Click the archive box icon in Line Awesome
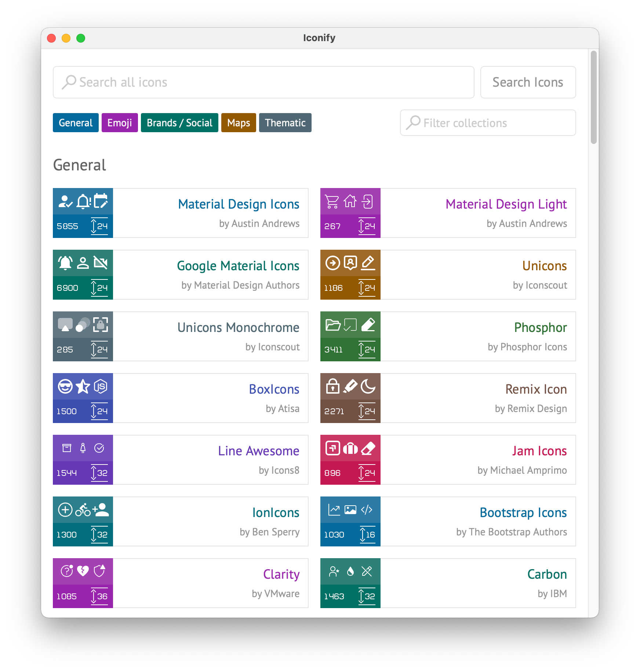The width and height of the screenshot is (640, 672). [x=66, y=448]
